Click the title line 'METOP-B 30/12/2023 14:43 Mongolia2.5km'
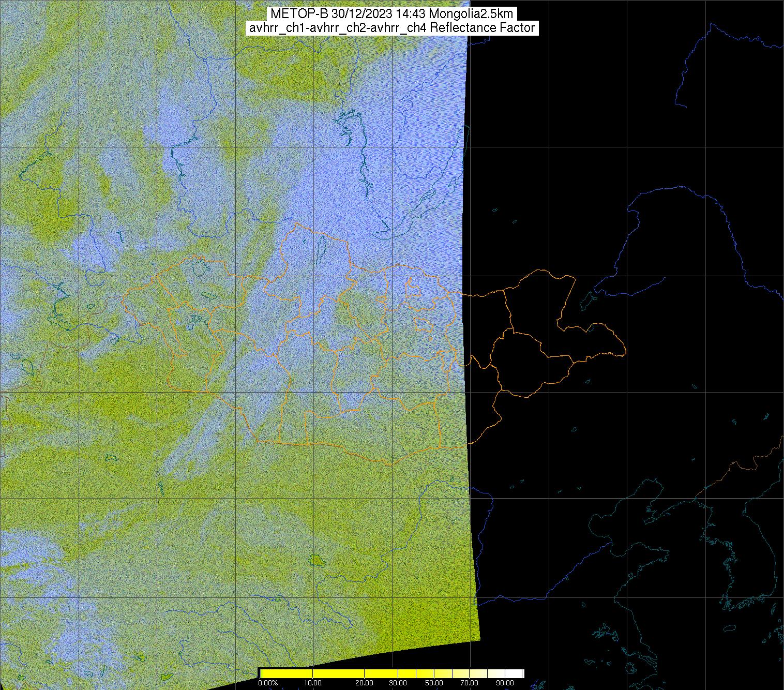This screenshot has height=690, width=784. 392,14
